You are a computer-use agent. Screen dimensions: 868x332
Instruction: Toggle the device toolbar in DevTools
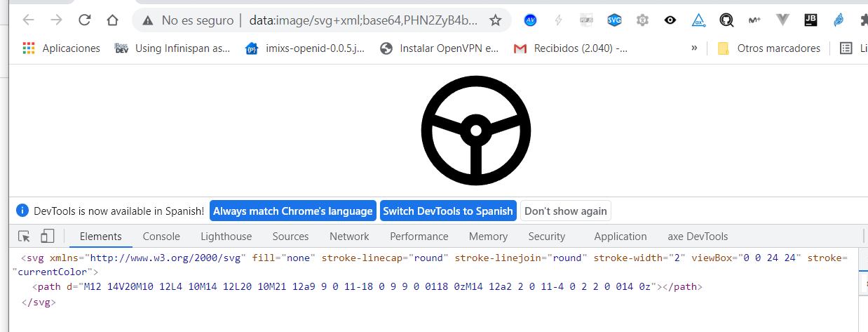47,237
